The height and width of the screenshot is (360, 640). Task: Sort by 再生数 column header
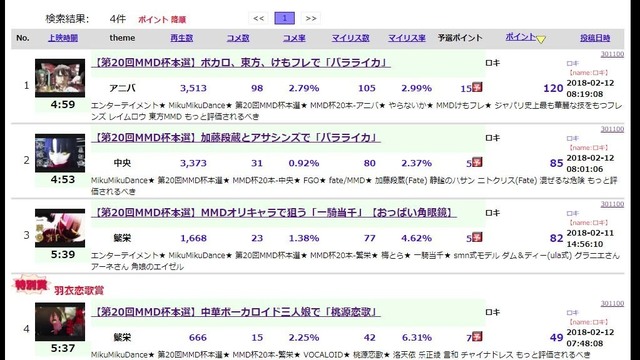(x=182, y=38)
